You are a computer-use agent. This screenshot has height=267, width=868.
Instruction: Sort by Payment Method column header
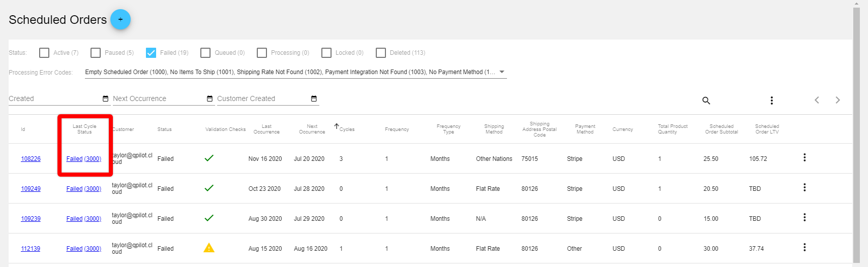585,129
